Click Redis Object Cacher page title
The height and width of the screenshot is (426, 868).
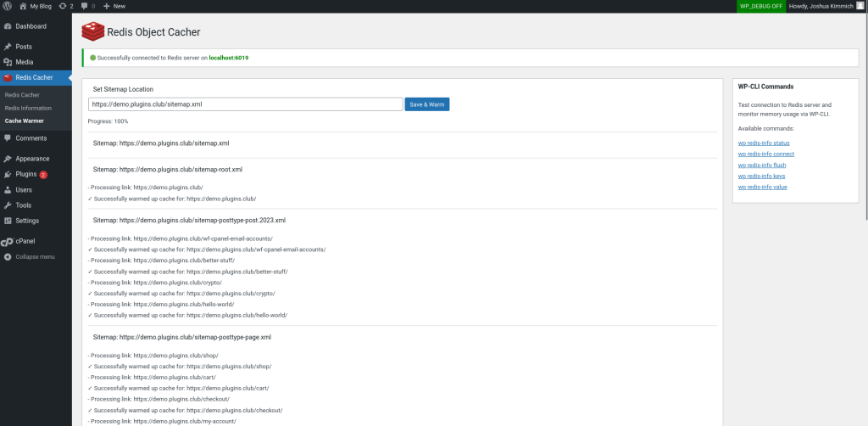[153, 32]
